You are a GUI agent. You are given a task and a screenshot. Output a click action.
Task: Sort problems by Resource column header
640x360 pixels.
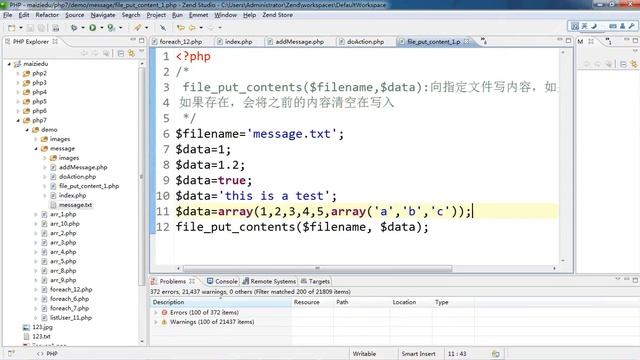click(x=312, y=302)
